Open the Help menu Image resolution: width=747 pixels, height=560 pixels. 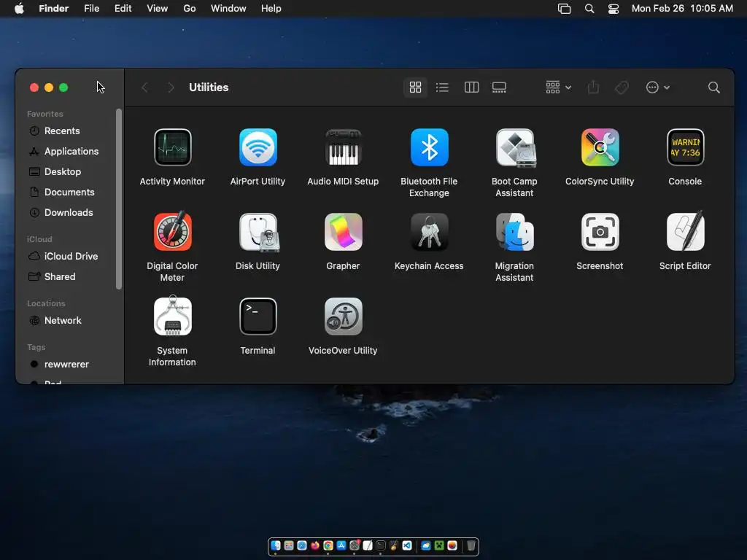pos(271,9)
